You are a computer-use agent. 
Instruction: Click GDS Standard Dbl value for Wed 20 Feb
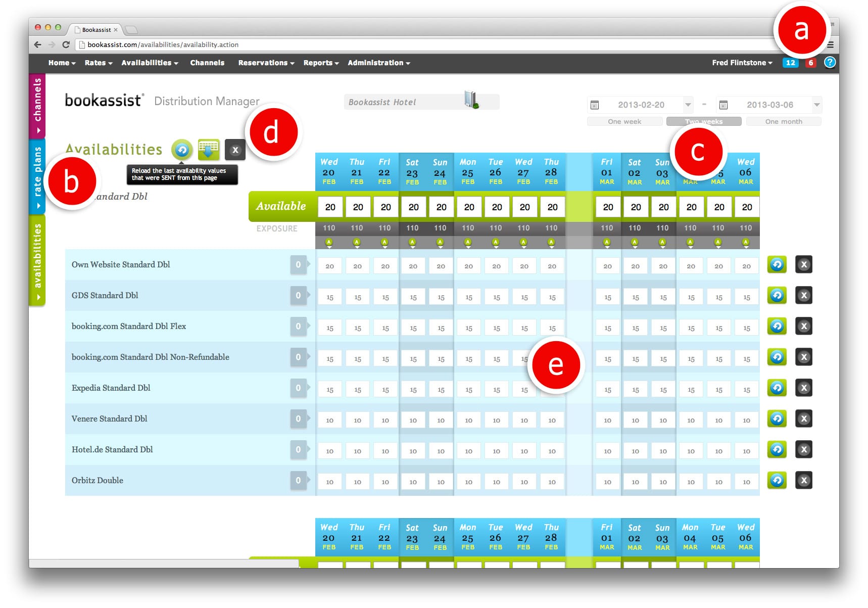[x=329, y=297]
